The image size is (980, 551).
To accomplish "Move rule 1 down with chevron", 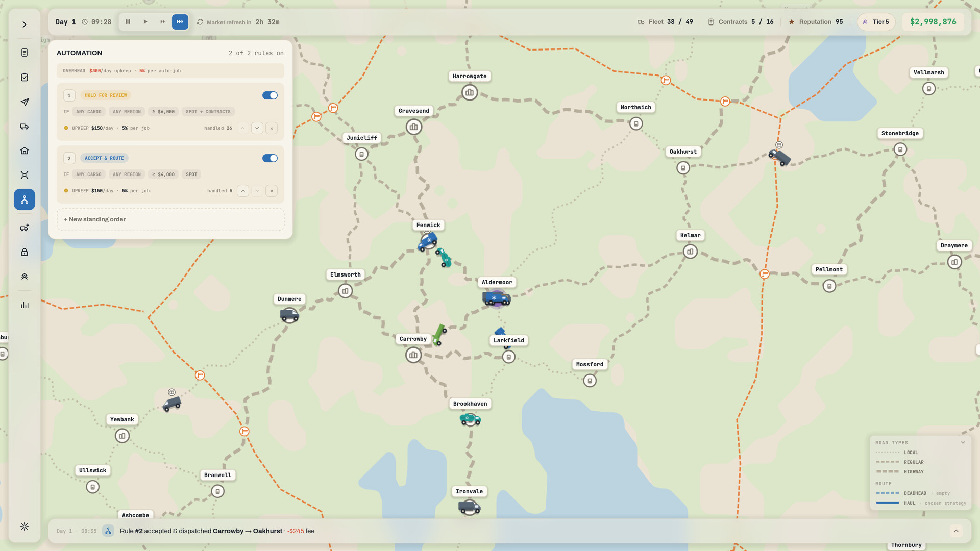I will 257,128.
